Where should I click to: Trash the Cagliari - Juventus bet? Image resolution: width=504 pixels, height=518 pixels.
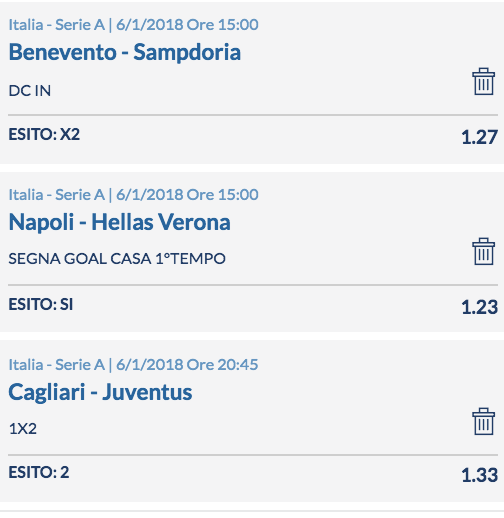[x=483, y=421]
